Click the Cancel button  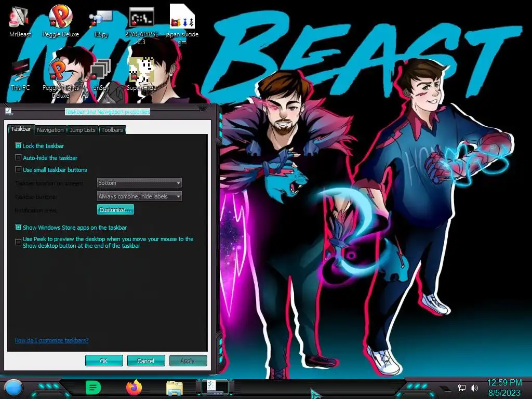[146, 361]
